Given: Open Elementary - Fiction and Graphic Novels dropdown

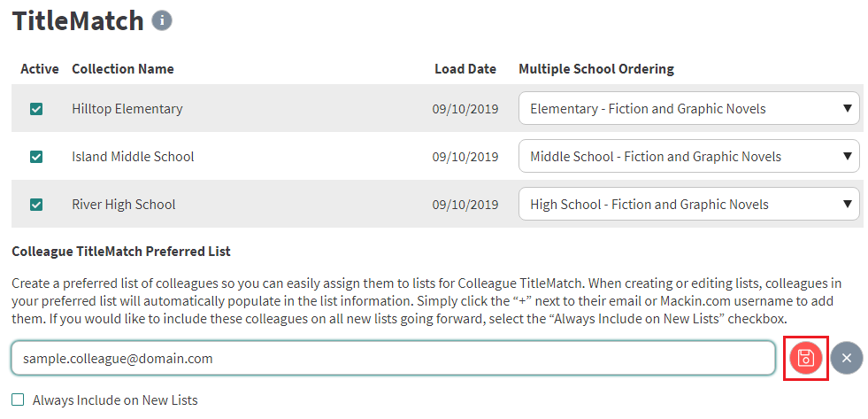Looking at the screenshot, I should point(689,109).
